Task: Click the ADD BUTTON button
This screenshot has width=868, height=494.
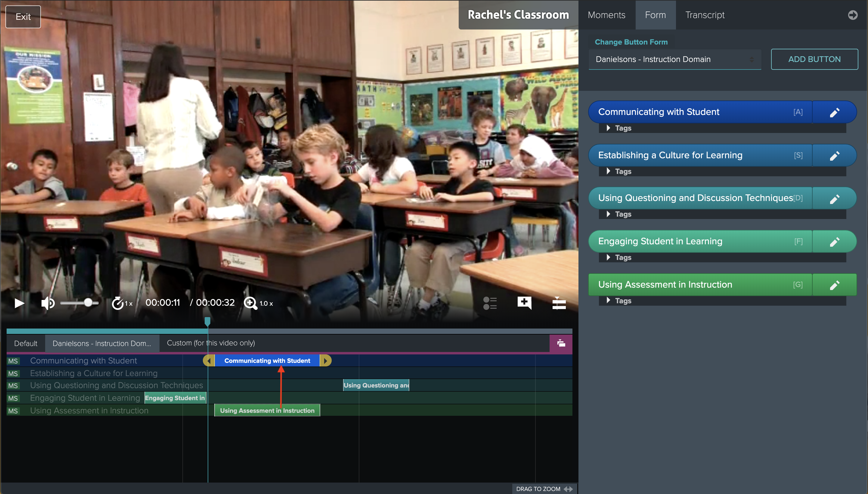Action: point(814,59)
